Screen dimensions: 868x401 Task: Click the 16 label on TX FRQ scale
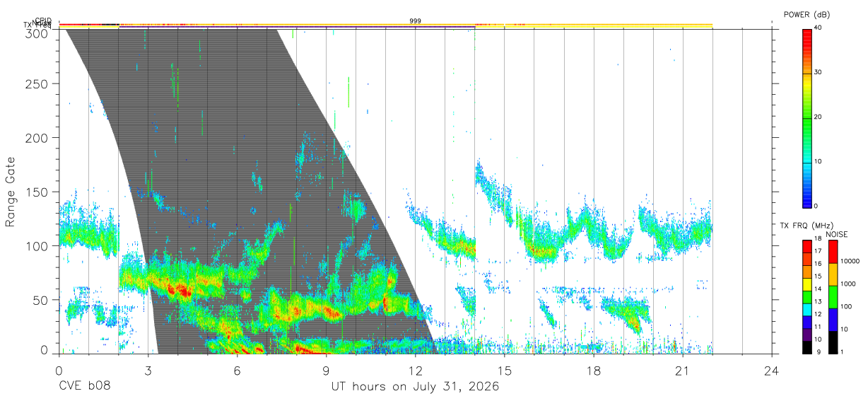818,264
